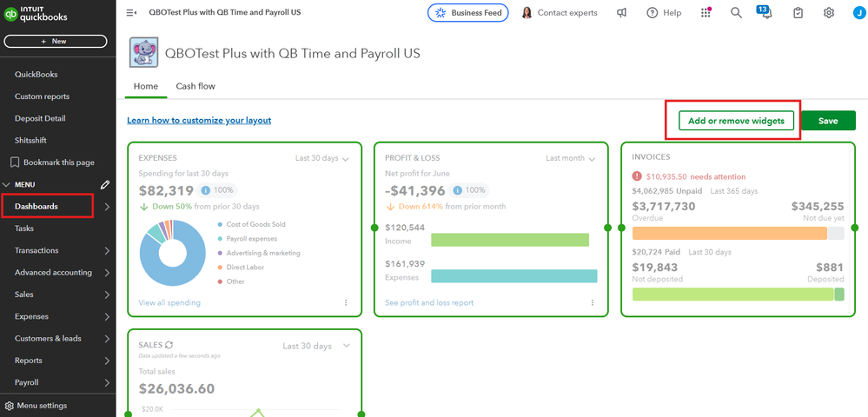The height and width of the screenshot is (417, 868).
Task: Open the settings gear icon
Action: [829, 13]
